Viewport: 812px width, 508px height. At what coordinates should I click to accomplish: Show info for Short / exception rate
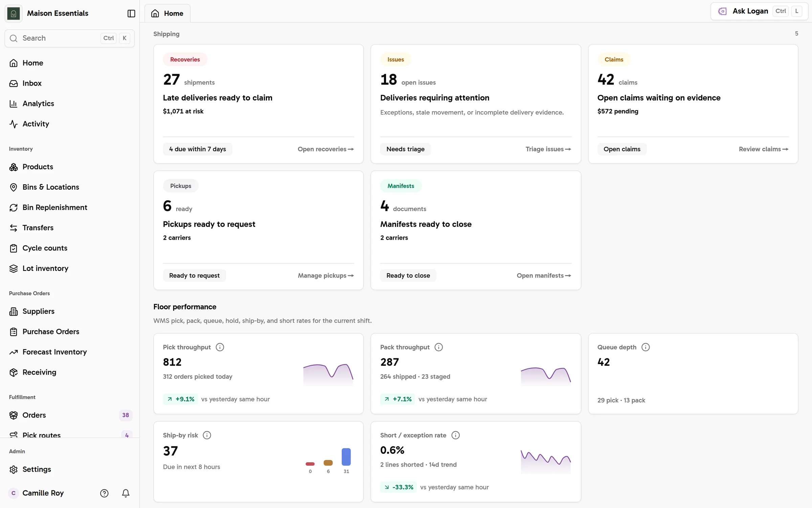click(x=456, y=435)
